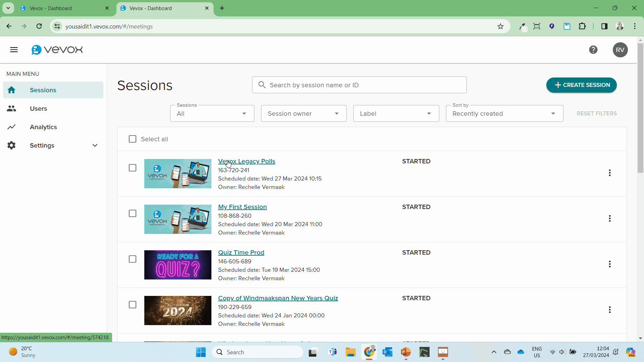Click the Vevox logo
Screen dimensions: 644x362
57,49
